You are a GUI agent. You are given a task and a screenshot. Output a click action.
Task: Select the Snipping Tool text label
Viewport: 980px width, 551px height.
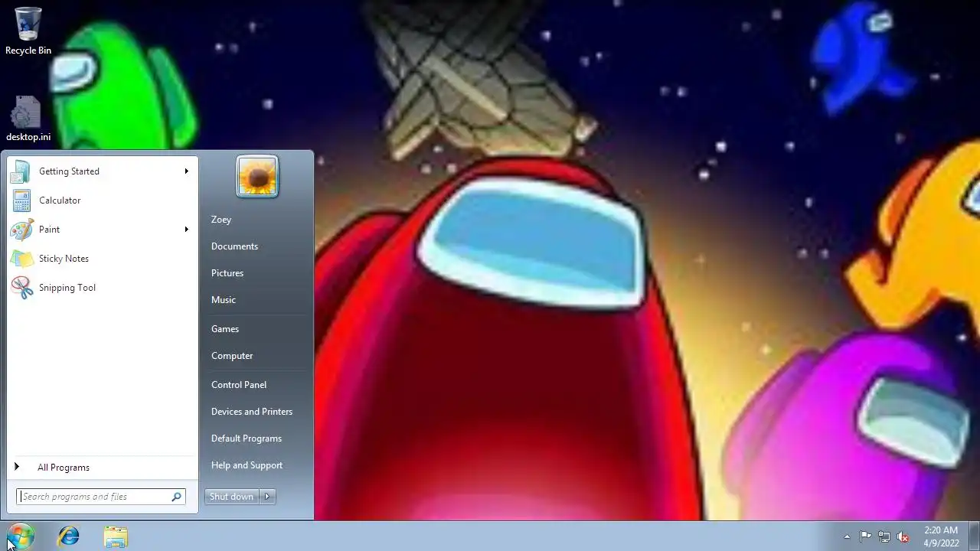[x=67, y=288]
